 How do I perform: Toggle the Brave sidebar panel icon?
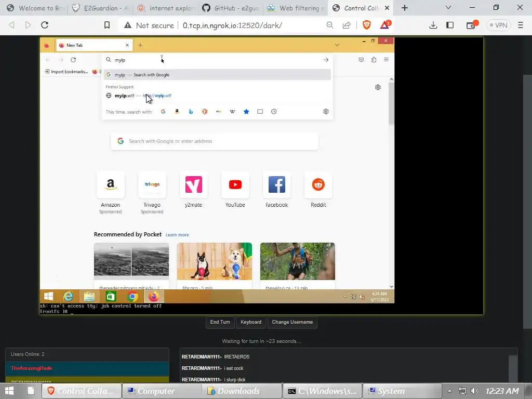tap(450, 25)
